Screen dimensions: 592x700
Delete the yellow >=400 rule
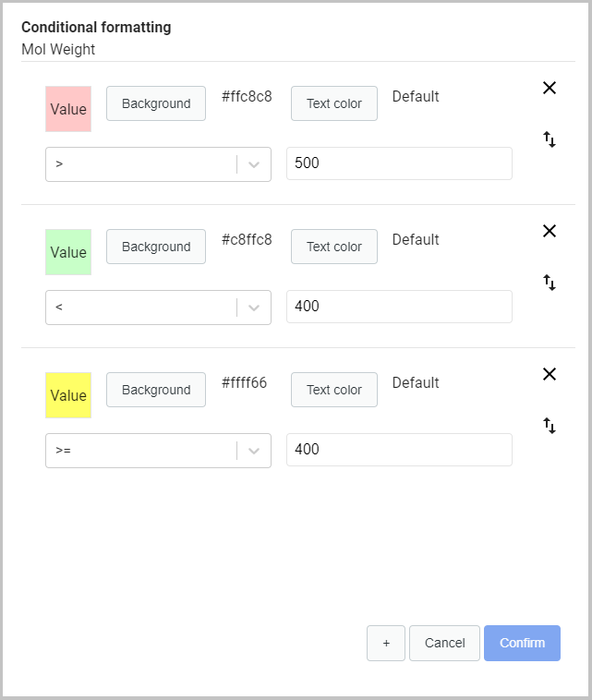[x=550, y=374]
